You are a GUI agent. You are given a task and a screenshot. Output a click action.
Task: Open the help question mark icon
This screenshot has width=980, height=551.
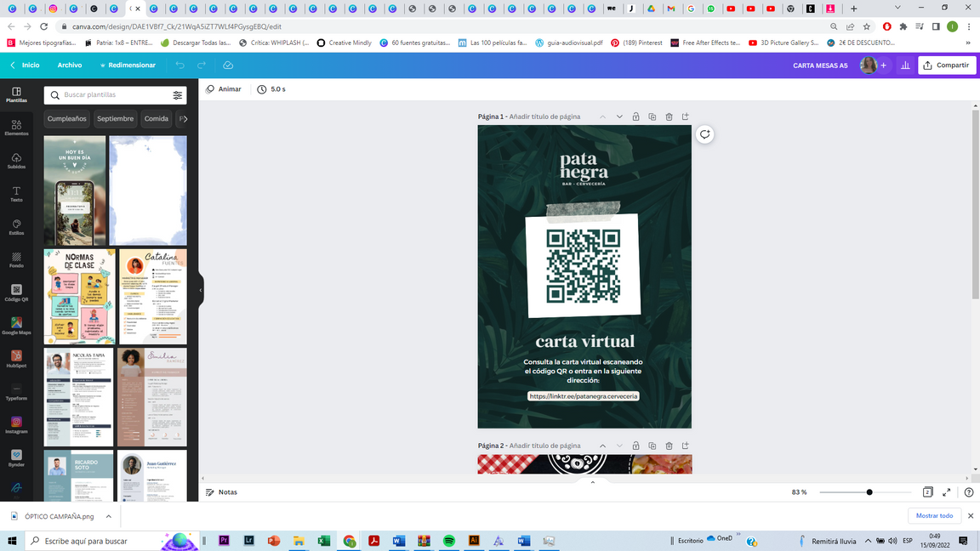coord(969,492)
